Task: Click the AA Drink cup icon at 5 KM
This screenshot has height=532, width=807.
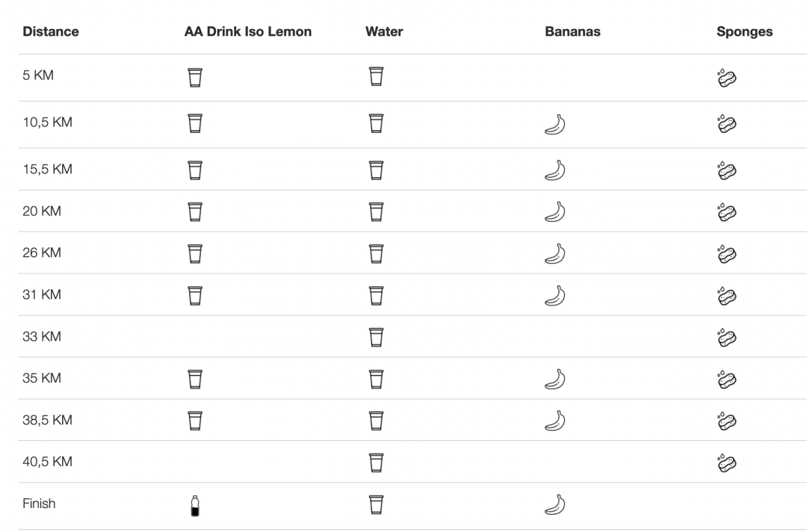Action: coord(195,77)
